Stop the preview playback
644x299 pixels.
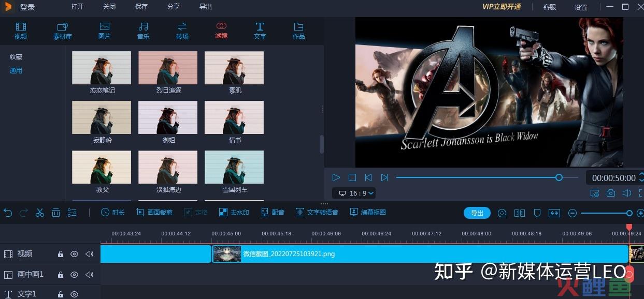click(x=352, y=177)
